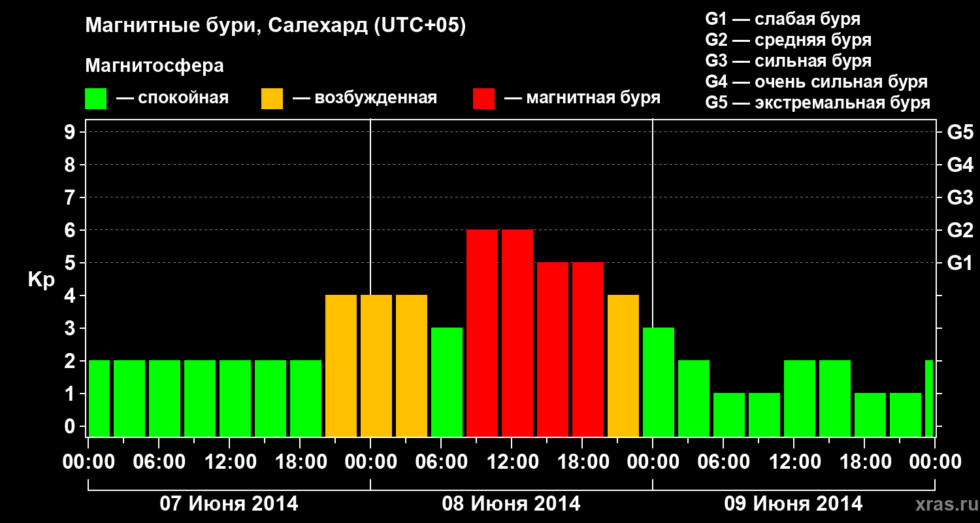Select the 07 Июня 2014 date label
The image size is (980, 523).
229,504
